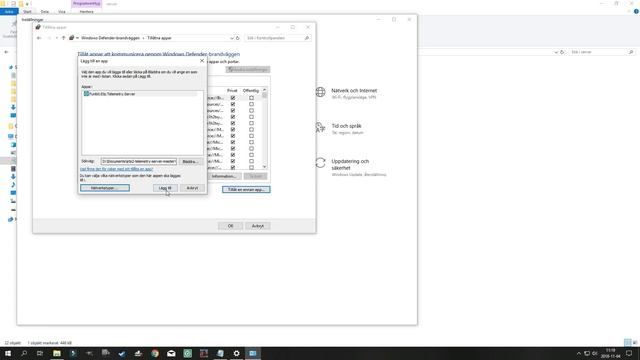Select Funbit.Ets.Telemetry.Server in Appar list
This screenshot has height=360, width=640.
[x=140, y=94]
